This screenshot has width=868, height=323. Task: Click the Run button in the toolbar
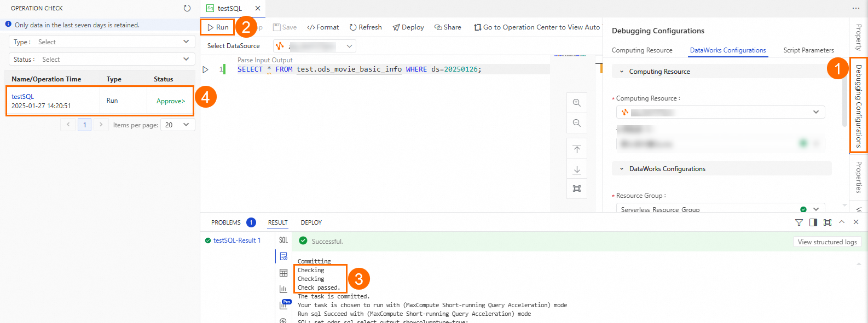tap(218, 27)
